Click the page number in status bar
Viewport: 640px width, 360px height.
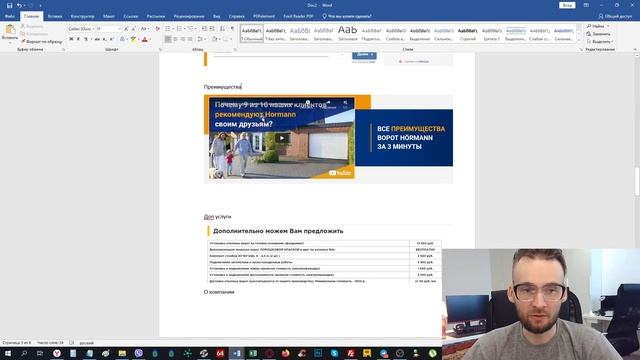(16, 343)
